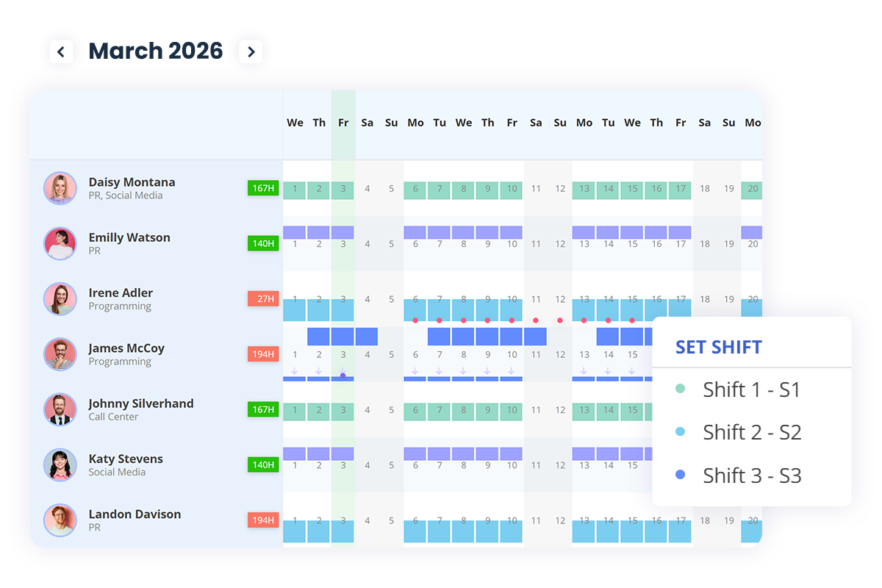Click Emilly Watson's avatar picture
The image size is (882, 588).
(60, 243)
